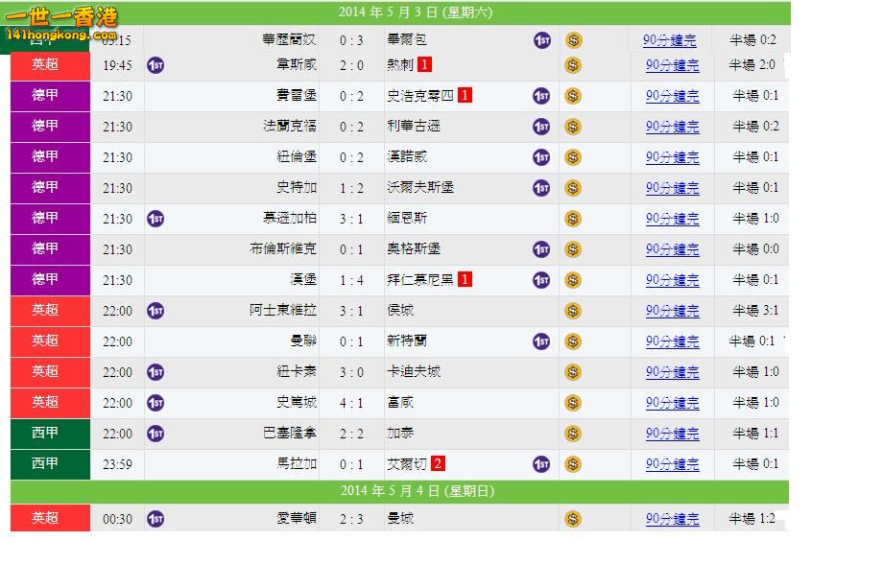The image size is (883, 588).
Task: Open the 90分鐘完 link for 韋斯咸 match
Action: [x=673, y=65]
